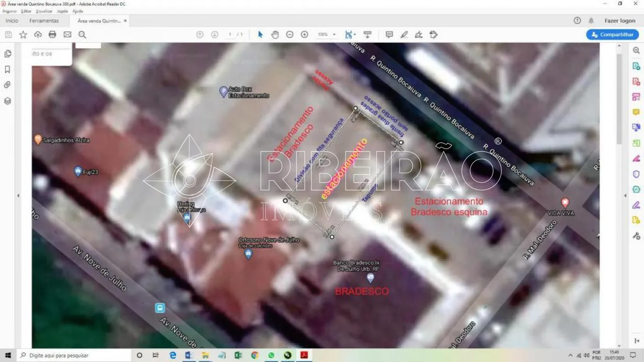
Task: Select the Hand pan tool
Action: tap(275, 34)
